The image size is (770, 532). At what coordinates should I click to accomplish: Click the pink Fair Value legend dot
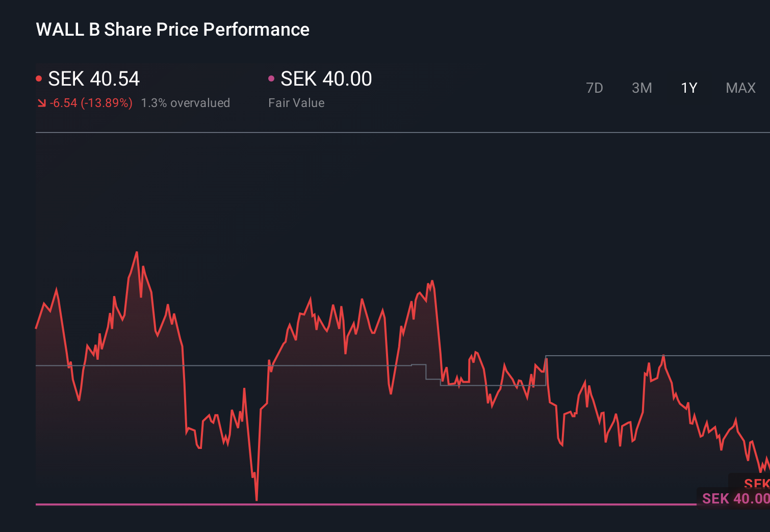(x=272, y=78)
